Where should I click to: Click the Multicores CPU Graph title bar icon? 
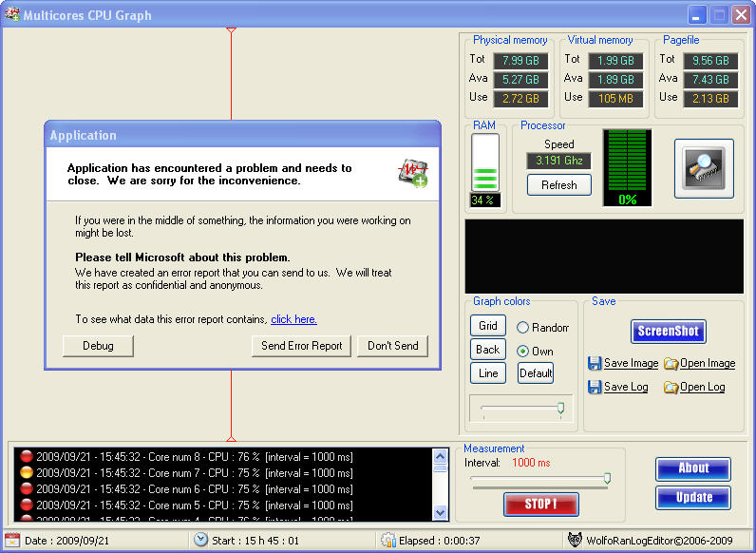(12, 14)
